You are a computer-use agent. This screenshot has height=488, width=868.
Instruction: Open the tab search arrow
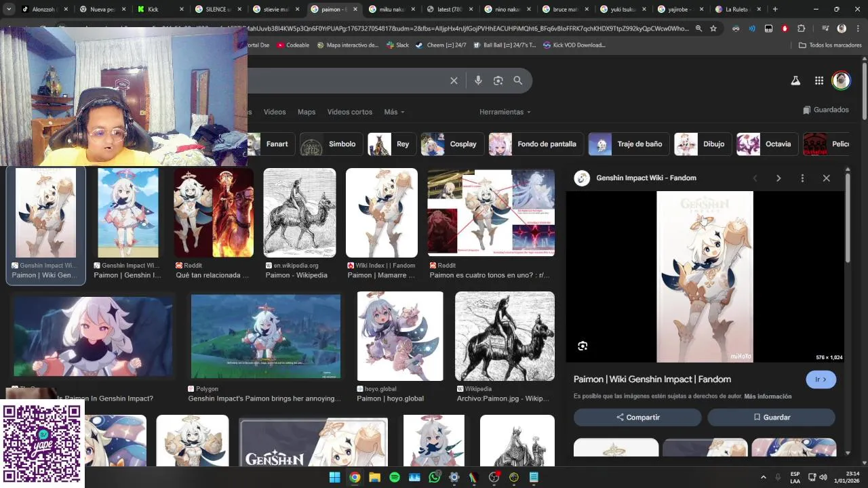click(9, 9)
